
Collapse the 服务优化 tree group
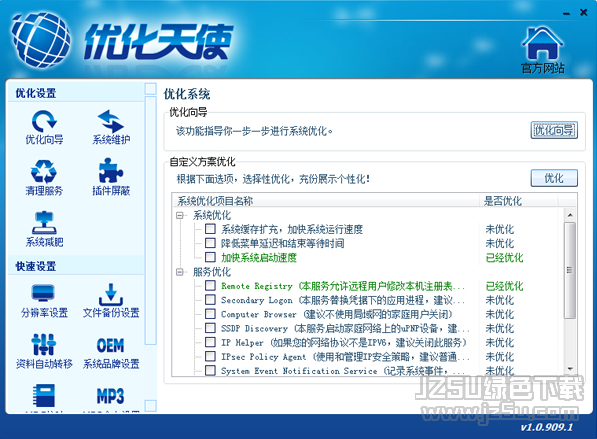click(x=180, y=272)
